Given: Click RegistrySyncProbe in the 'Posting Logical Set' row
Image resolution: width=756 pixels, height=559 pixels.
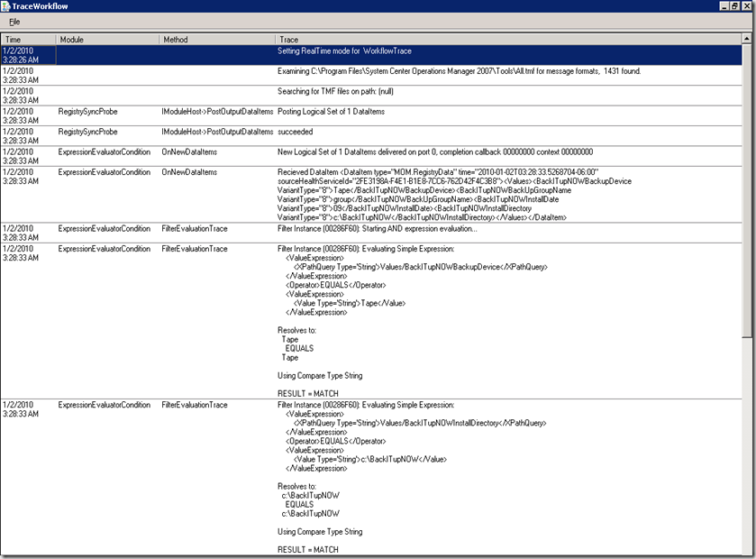Looking at the screenshot, I should [87, 112].
